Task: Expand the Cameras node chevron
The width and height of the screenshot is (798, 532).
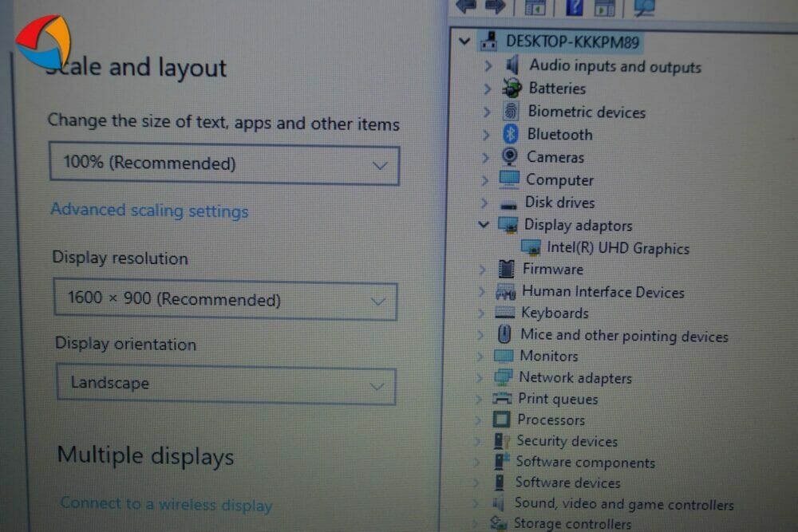Action: click(x=485, y=156)
